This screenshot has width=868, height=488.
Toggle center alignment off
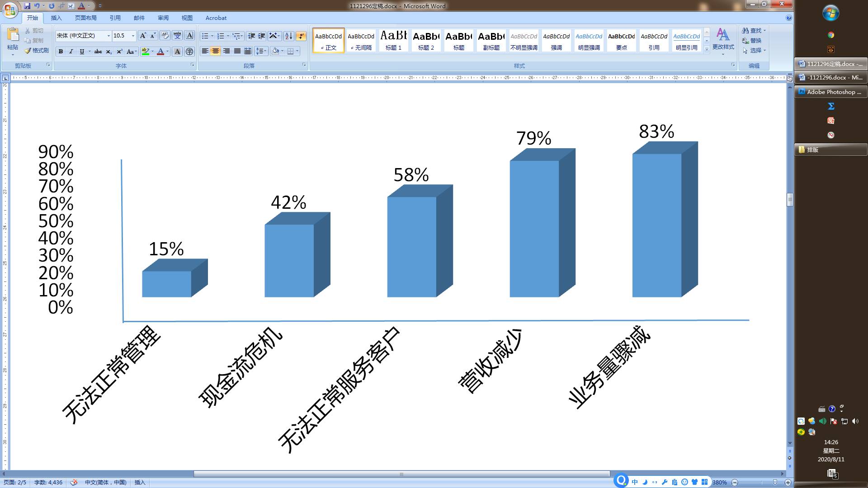216,51
